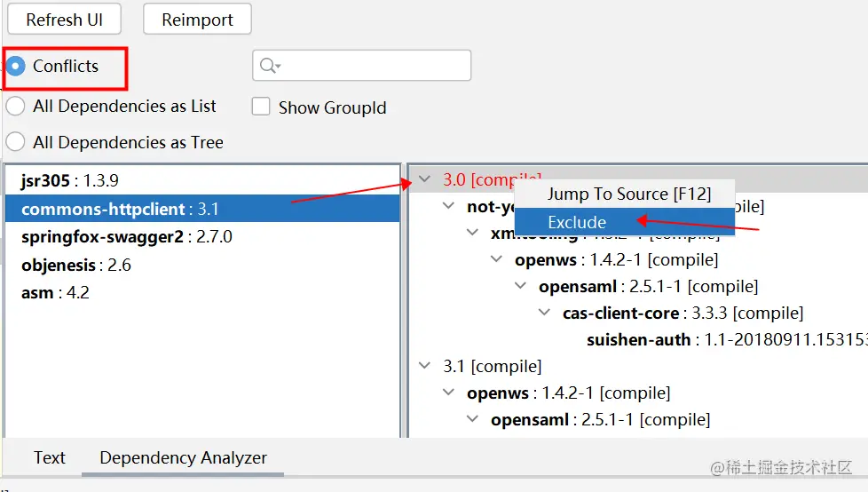Image resolution: width=868 pixels, height=492 pixels.
Task: Switch to the Dependency Analyzer tab
Action: (x=183, y=457)
